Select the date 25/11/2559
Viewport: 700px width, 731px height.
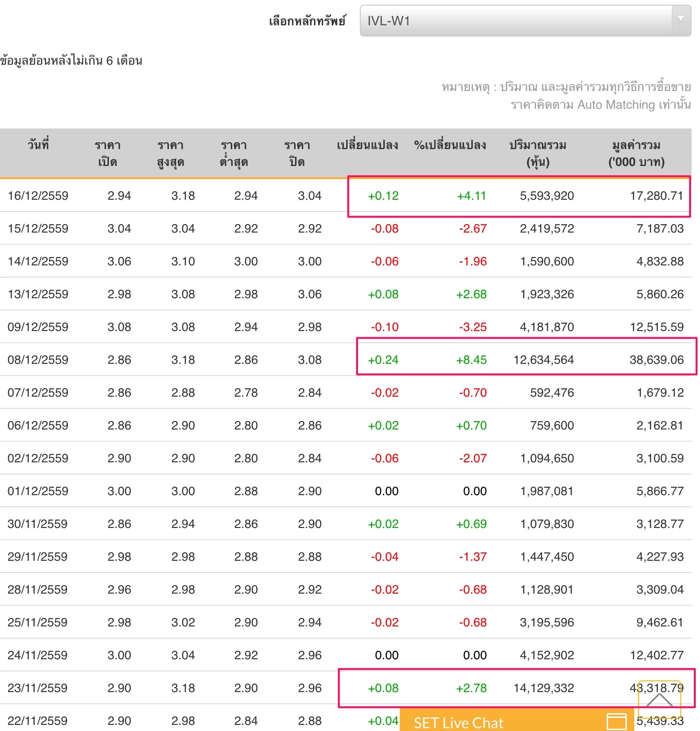38,622
